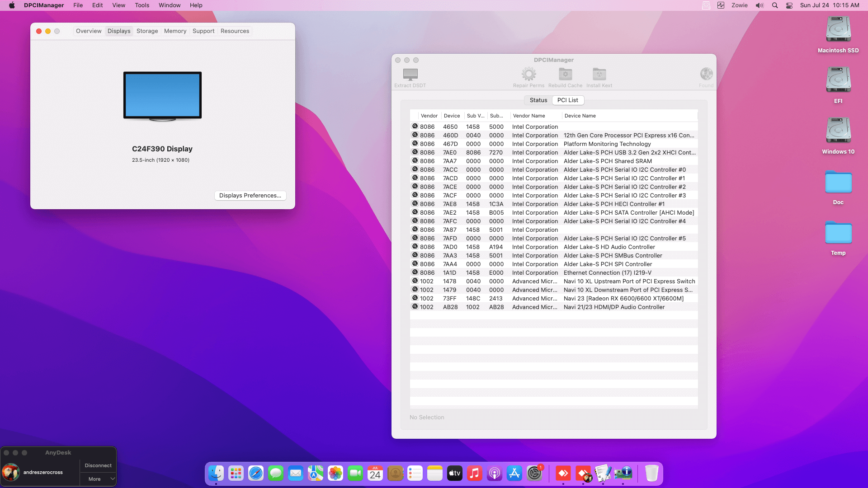Open the first AnyDesk icon in the Dock
Screen dimensions: 868x488
tap(563, 473)
